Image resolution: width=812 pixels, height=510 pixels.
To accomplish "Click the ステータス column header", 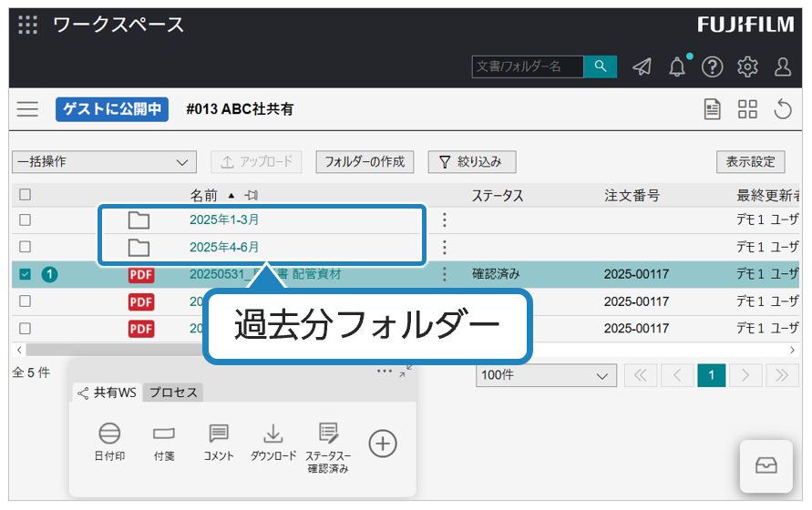I will (x=498, y=196).
